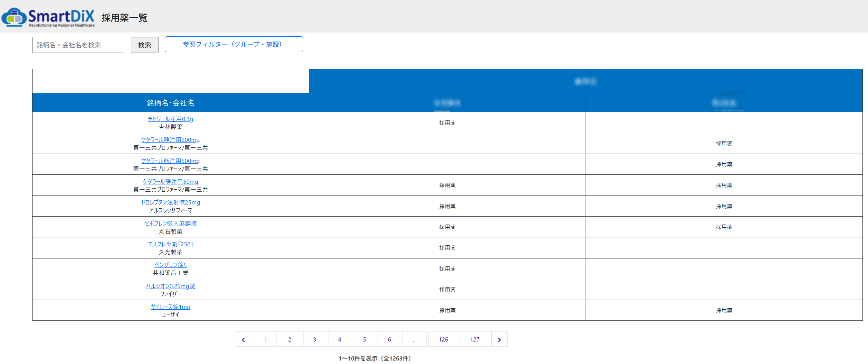The image size is (868, 364).
Task: Click the 丸石製薬 company name
Action: coord(171,231)
